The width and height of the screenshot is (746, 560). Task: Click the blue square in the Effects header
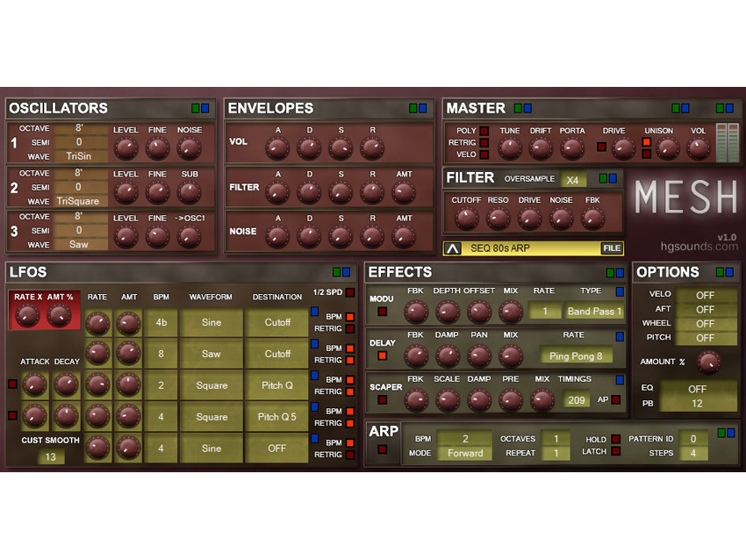[x=620, y=273]
